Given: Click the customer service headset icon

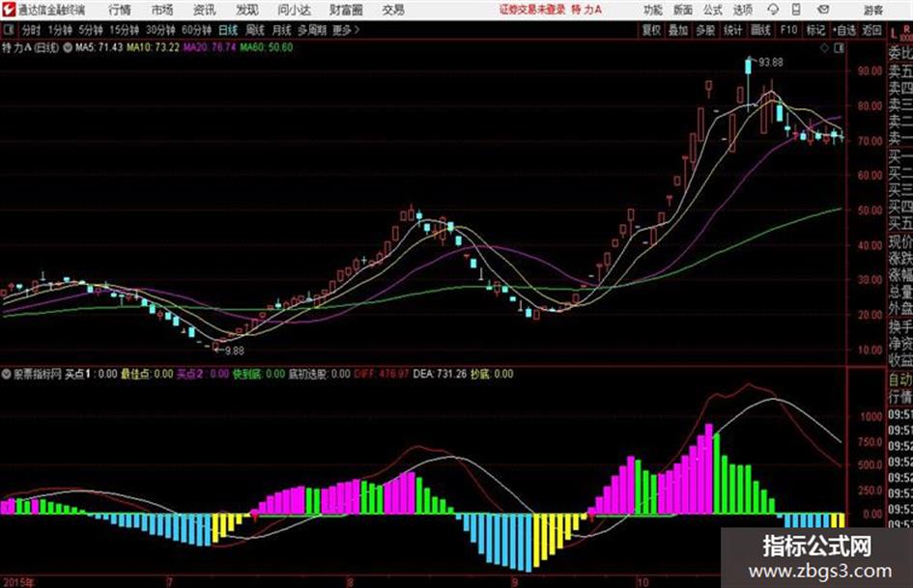Looking at the screenshot, I should click(773, 10).
